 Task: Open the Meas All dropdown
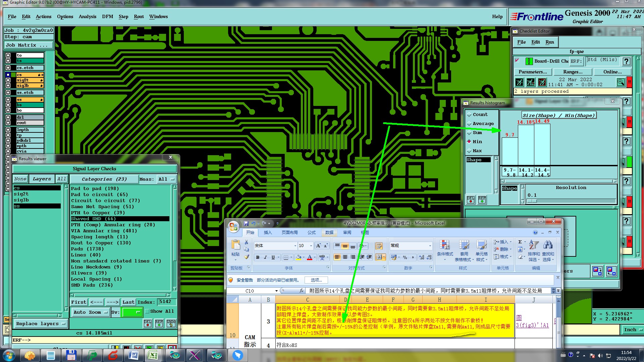(x=167, y=179)
